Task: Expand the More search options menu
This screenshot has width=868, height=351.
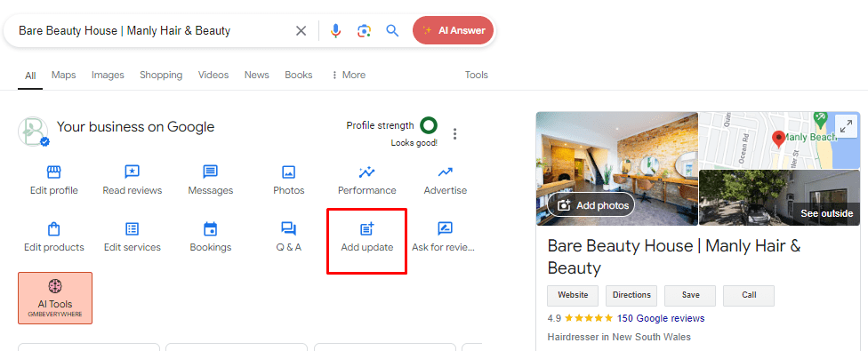Action: (x=349, y=76)
